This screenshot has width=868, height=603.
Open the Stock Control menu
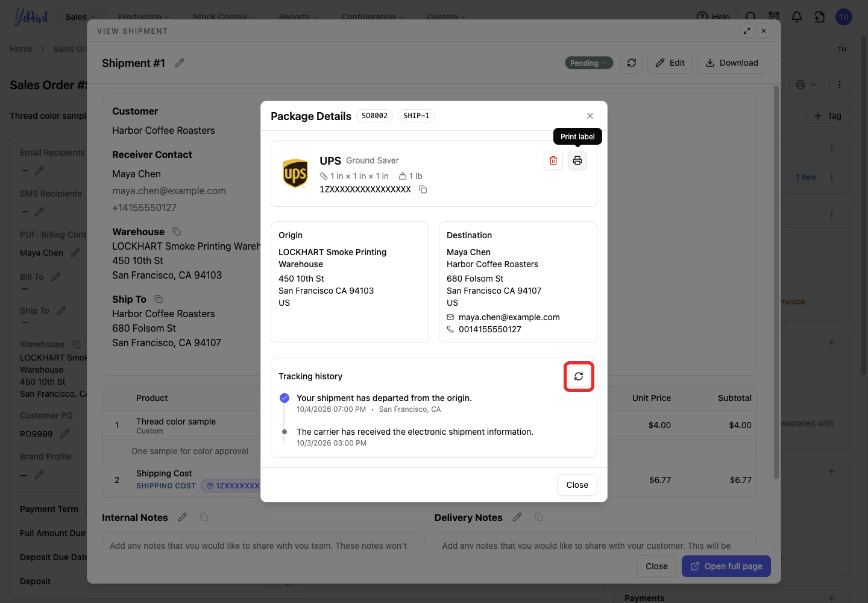tap(224, 17)
